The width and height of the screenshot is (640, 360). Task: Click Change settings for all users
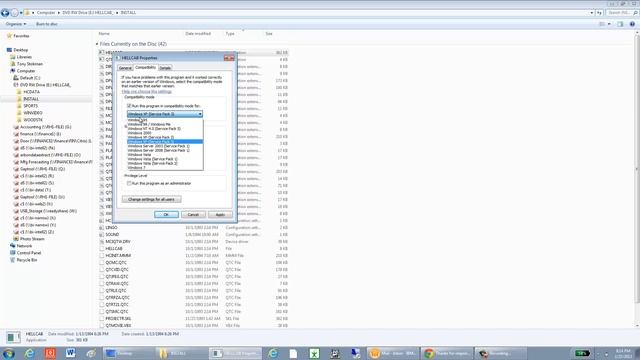tap(151, 200)
